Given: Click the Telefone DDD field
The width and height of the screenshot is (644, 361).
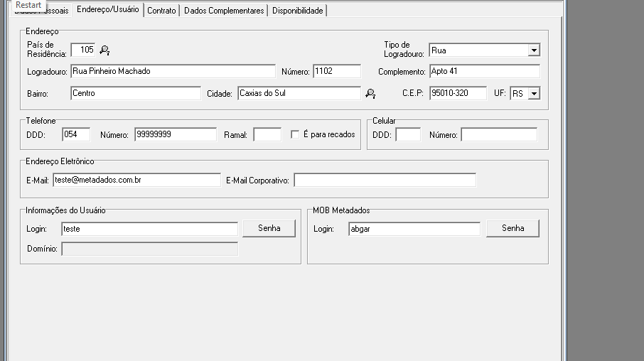Looking at the screenshot, I should pyautogui.click(x=76, y=134).
